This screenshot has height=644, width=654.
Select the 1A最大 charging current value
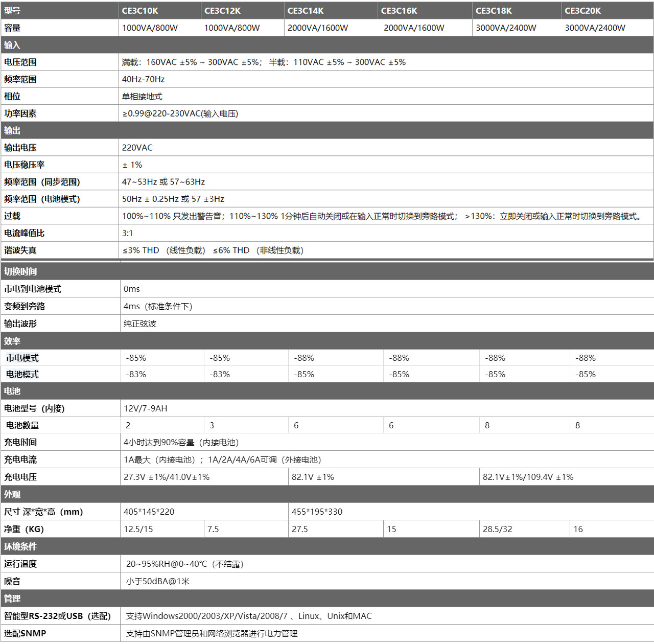click(x=222, y=460)
